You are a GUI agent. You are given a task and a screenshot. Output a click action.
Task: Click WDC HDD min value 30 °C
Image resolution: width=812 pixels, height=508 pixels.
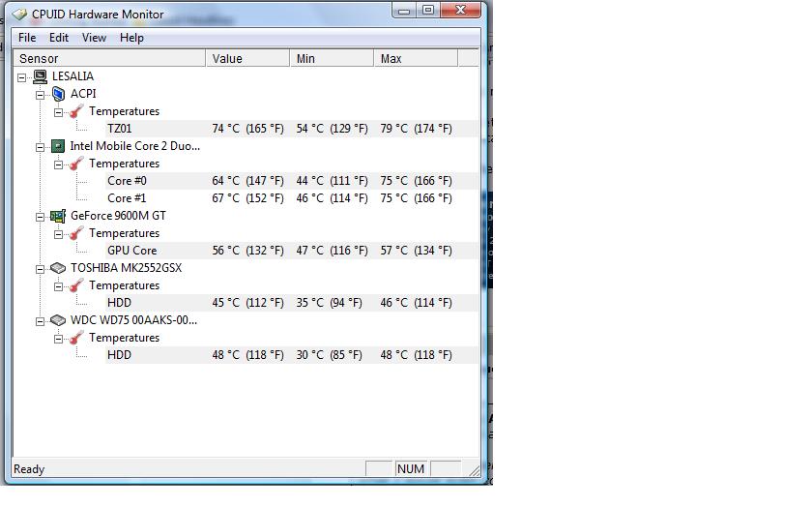[329, 355]
